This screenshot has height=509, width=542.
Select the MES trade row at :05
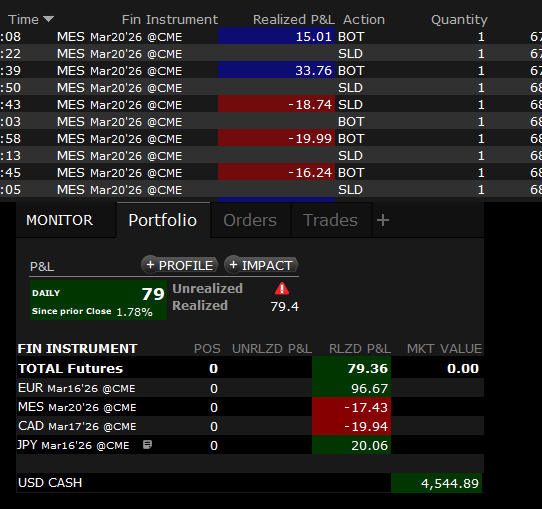(271, 189)
